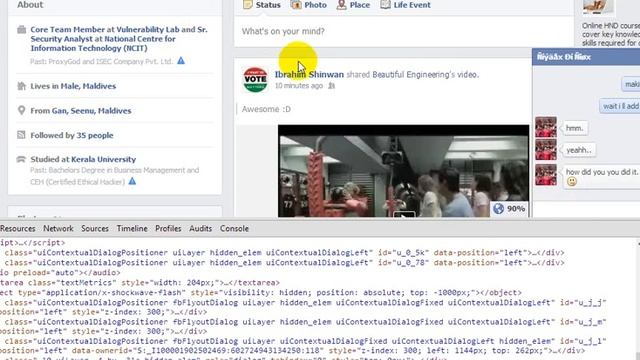Click the "wait i ll add" chat bubble
This screenshot has width=640, height=360.
pos(620,106)
